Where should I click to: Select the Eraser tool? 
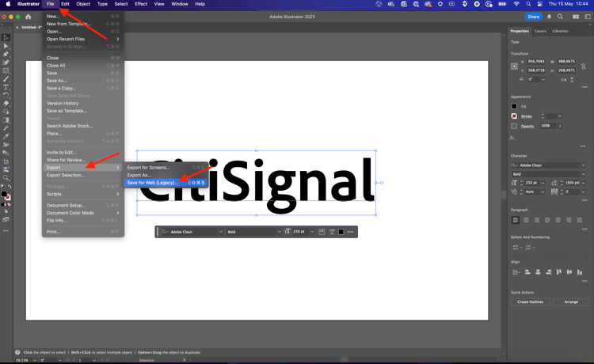coord(6,104)
